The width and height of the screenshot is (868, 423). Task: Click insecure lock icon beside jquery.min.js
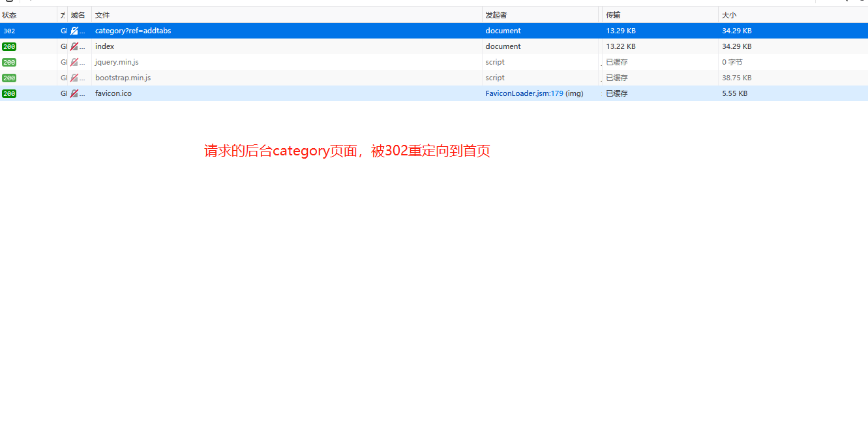[x=74, y=62]
